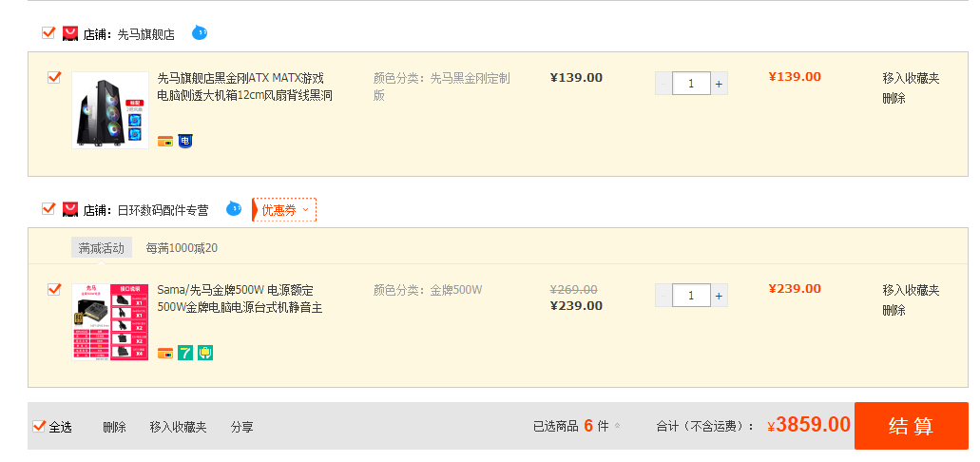
Task: Toggle the 全选 select-all checkbox
Action: pos(39,427)
